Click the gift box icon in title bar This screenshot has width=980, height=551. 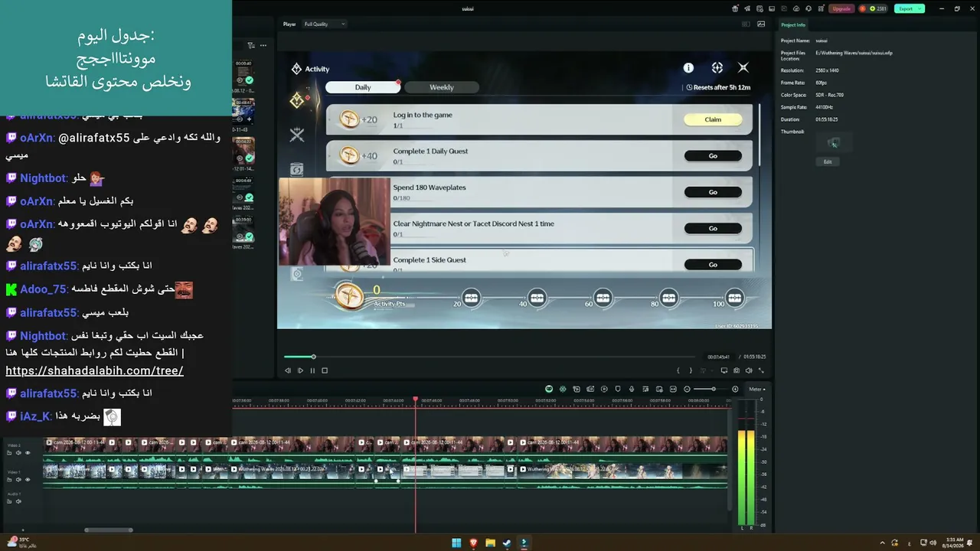click(x=735, y=8)
